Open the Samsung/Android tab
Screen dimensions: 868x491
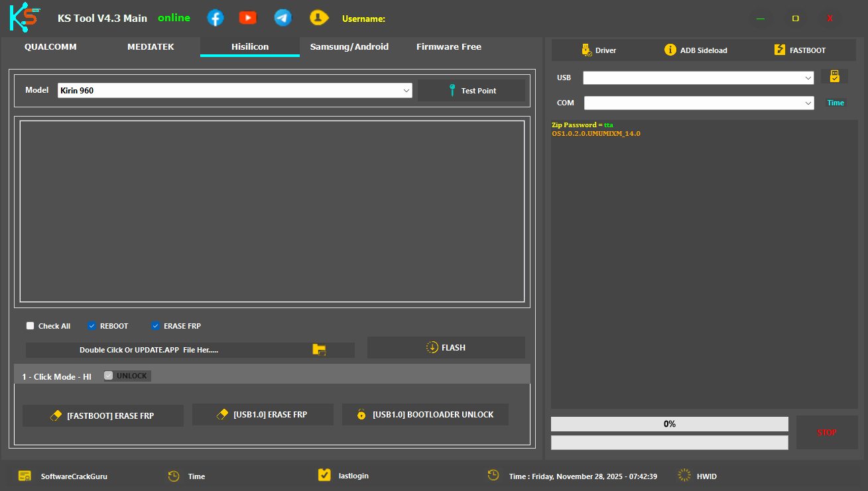(349, 46)
